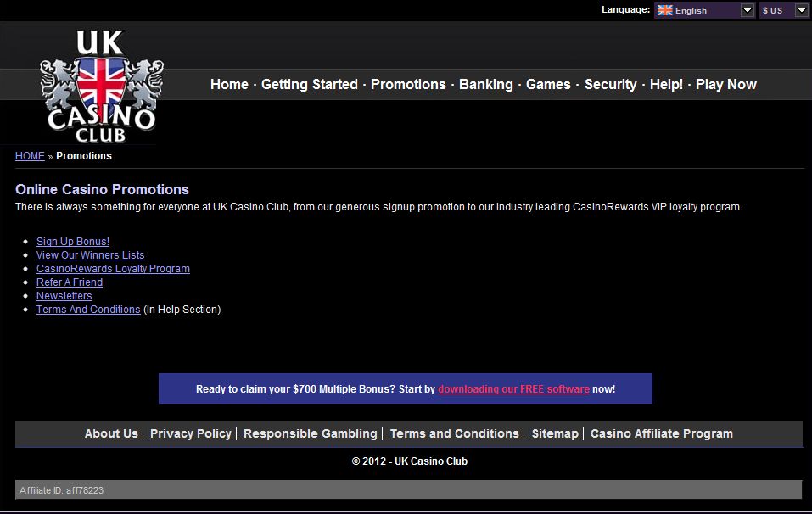Click the UK flag icon in language selector

point(665,10)
